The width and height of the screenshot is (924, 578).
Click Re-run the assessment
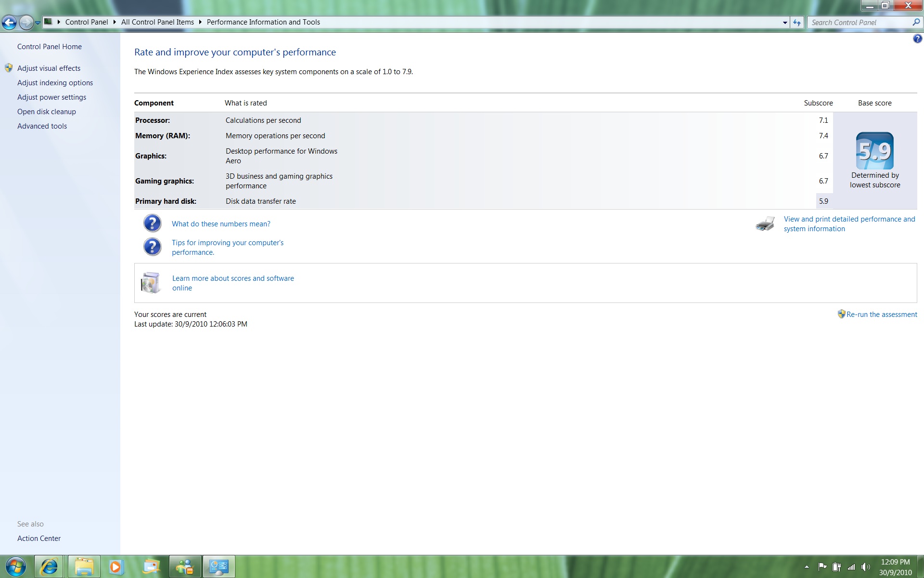[x=882, y=315]
